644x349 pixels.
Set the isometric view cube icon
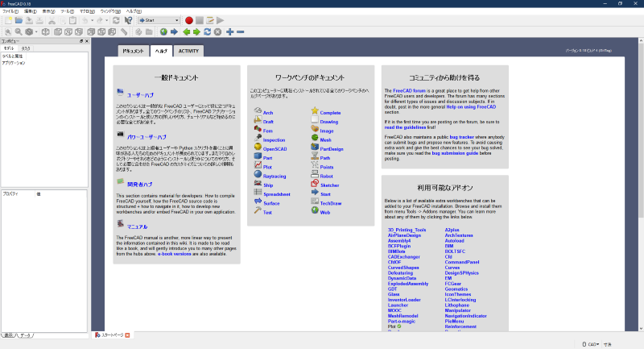pyautogui.click(x=46, y=32)
